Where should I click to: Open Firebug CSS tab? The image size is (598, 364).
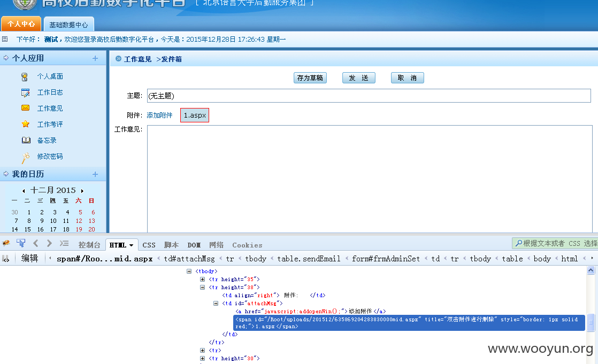click(149, 245)
